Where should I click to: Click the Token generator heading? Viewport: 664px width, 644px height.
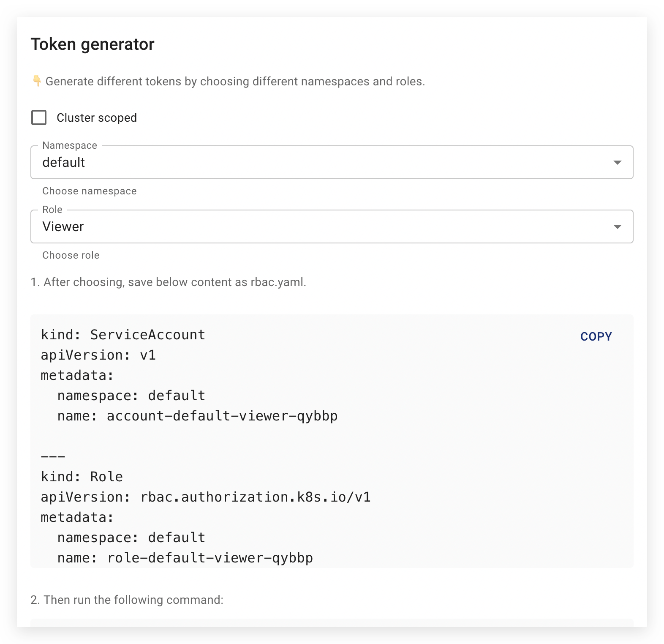click(93, 44)
